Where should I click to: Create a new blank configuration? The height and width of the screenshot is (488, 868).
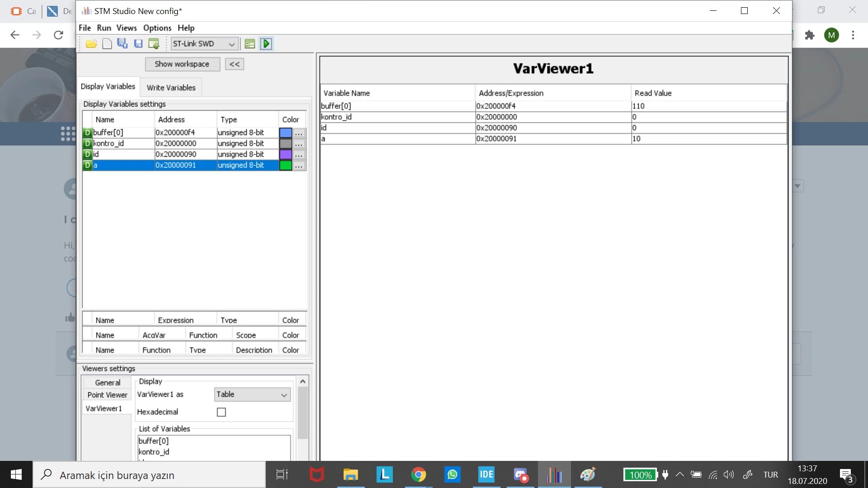click(x=107, y=44)
